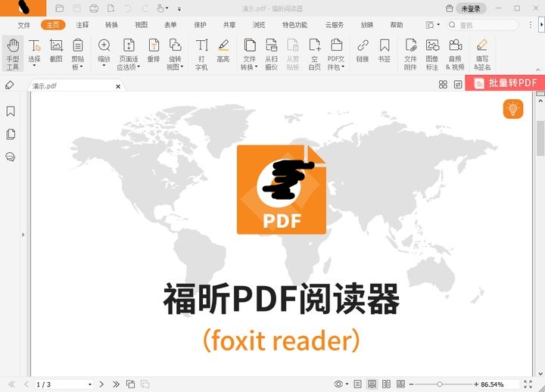545x392 pixels.
Task: Select the Hand tool (手型工具)
Action: [x=13, y=54]
